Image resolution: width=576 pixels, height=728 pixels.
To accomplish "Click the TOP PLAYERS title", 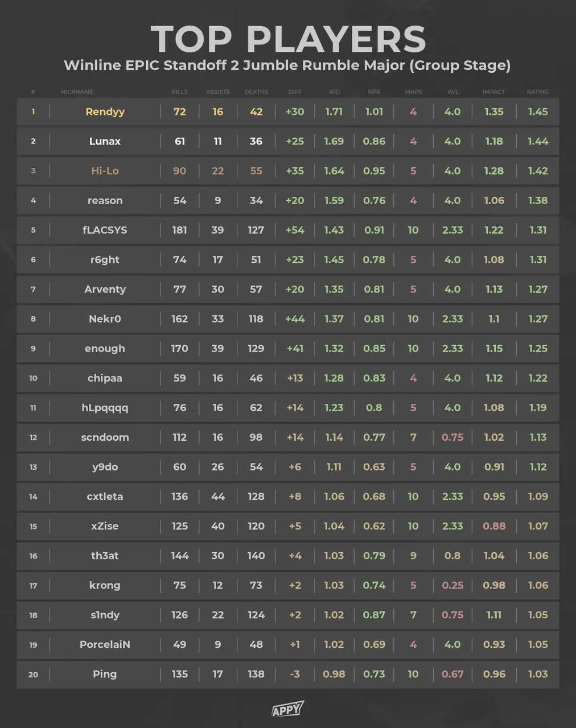I will click(288, 39).
